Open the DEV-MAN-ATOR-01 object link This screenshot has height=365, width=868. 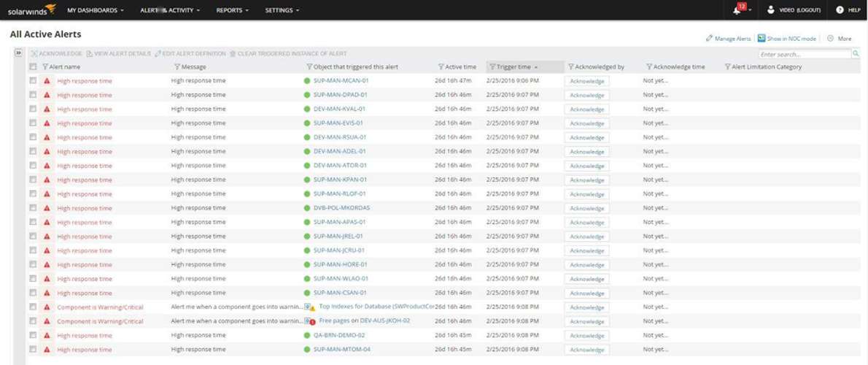click(340, 166)
